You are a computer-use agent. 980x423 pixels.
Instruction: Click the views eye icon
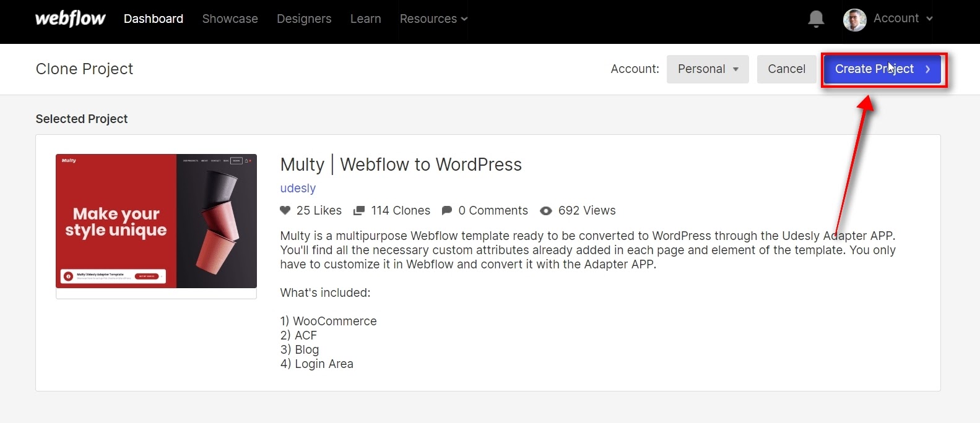545,211
